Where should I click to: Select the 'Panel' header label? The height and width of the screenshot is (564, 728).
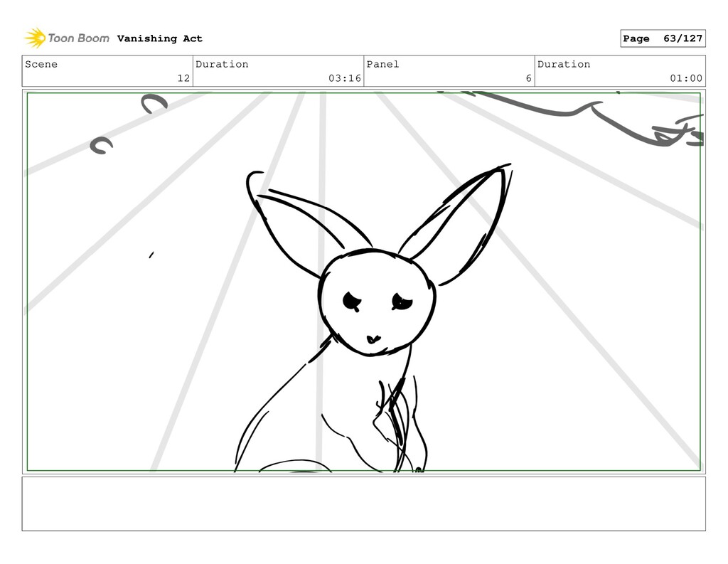(382, 64)
